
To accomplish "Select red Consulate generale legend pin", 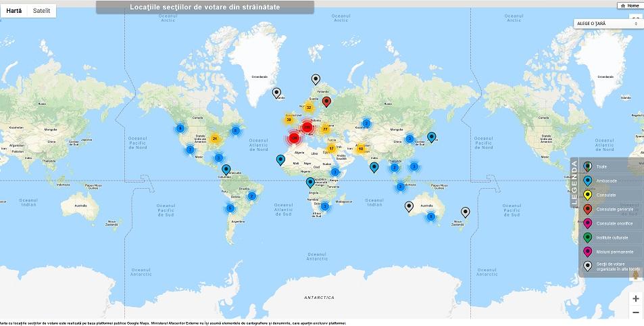I will pos(588,209).
